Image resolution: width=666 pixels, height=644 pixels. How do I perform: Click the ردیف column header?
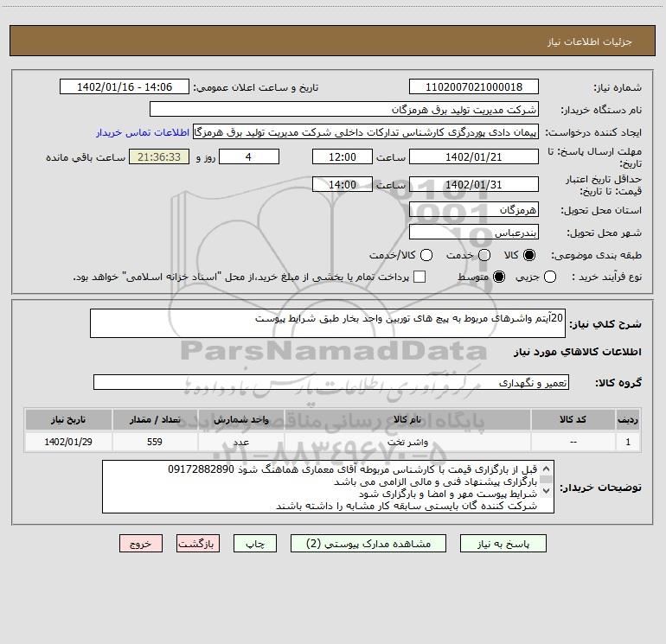628,419
